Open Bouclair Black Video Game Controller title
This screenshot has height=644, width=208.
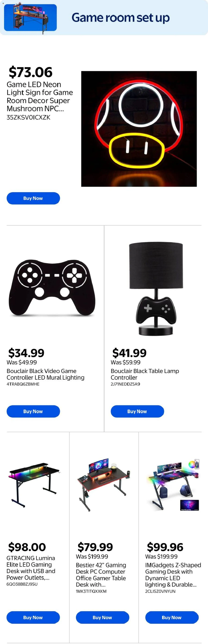coord(45,374)
